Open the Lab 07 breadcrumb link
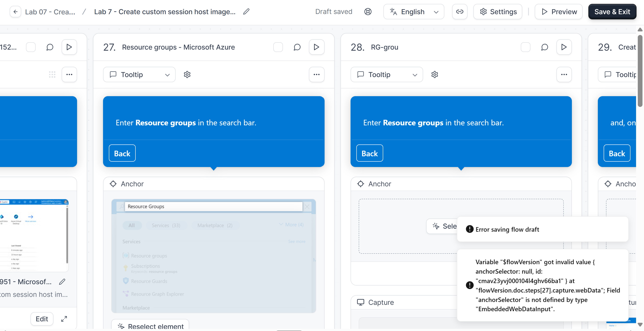644x331 pixels. (50, 12)
